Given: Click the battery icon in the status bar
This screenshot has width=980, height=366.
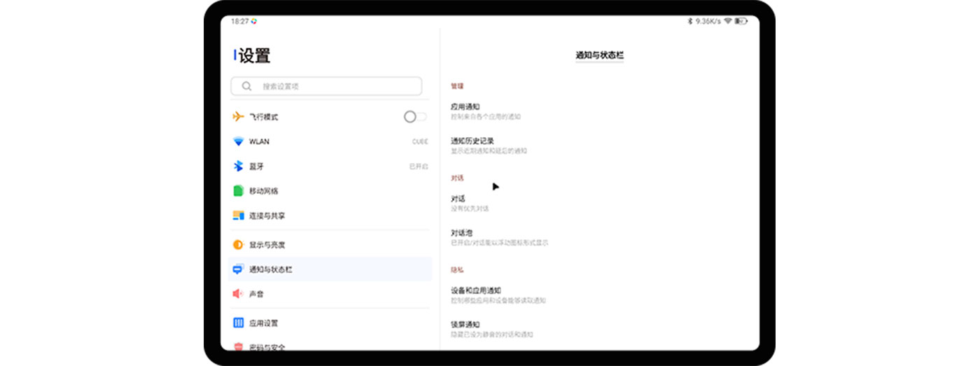Looking at the screenshot, I should click(x=741, y=22).
